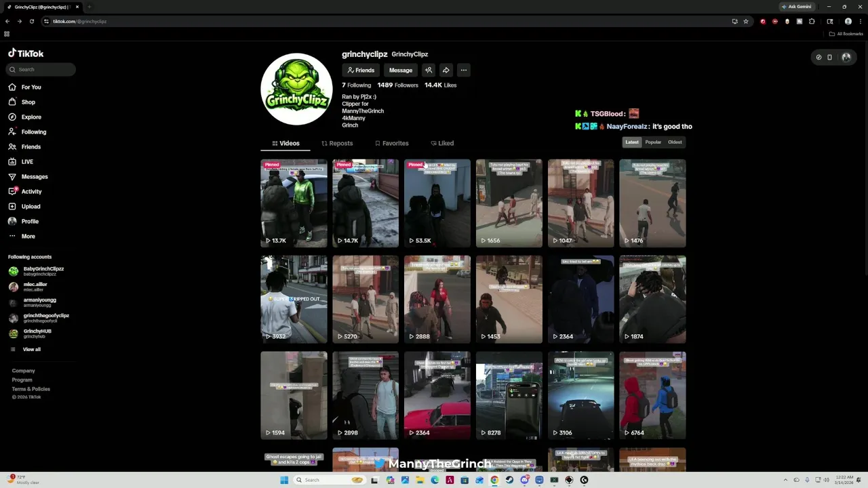The width and height of the screenshot is (868, 488).
Task: Click the 7 Following count
Action: pos(356,85)
